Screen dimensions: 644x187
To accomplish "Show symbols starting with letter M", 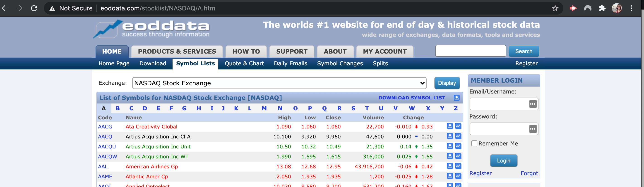I will click(x=264, y=108).
